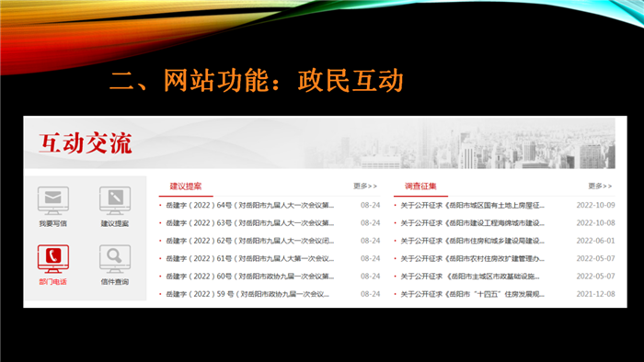The width and height of the screenshot is (644, 362).
Task: Open proposal 岳建字(2022)59号
Action: (x=247, y=294)
